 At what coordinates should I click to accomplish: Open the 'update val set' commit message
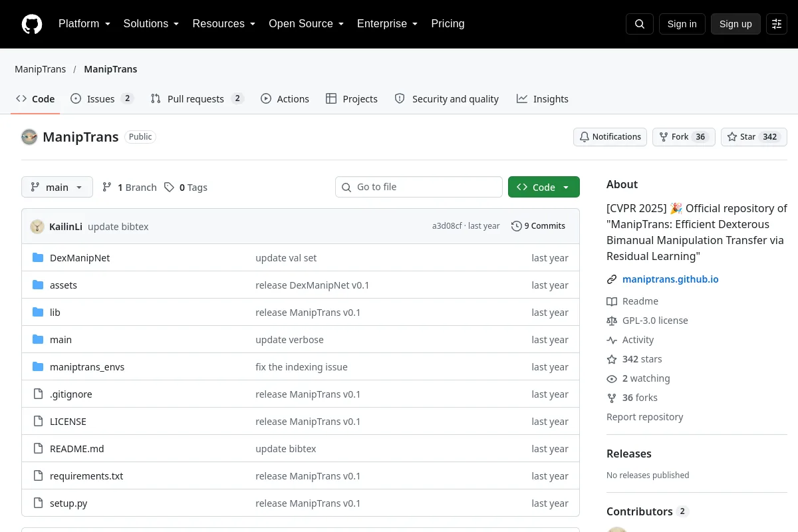click(286, 258)
